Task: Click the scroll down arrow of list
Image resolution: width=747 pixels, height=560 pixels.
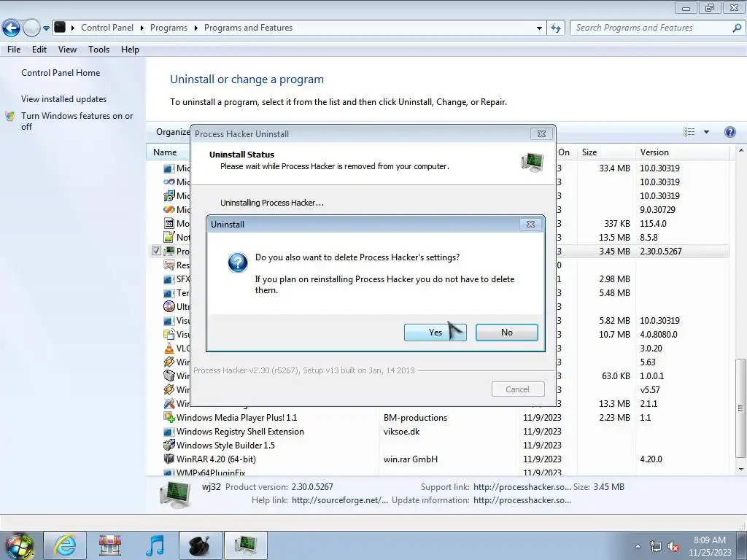Action: click(740, 470)
